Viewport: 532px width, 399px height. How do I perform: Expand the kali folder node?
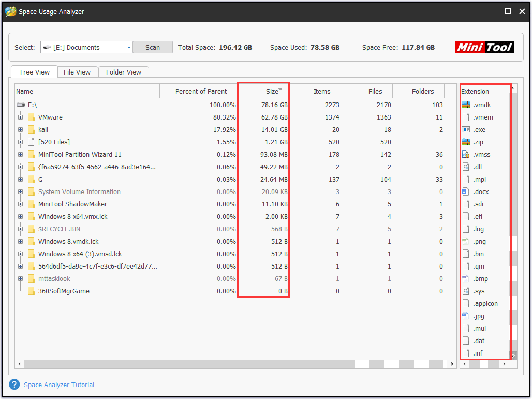pyautogui.click(x=20, y=129)
